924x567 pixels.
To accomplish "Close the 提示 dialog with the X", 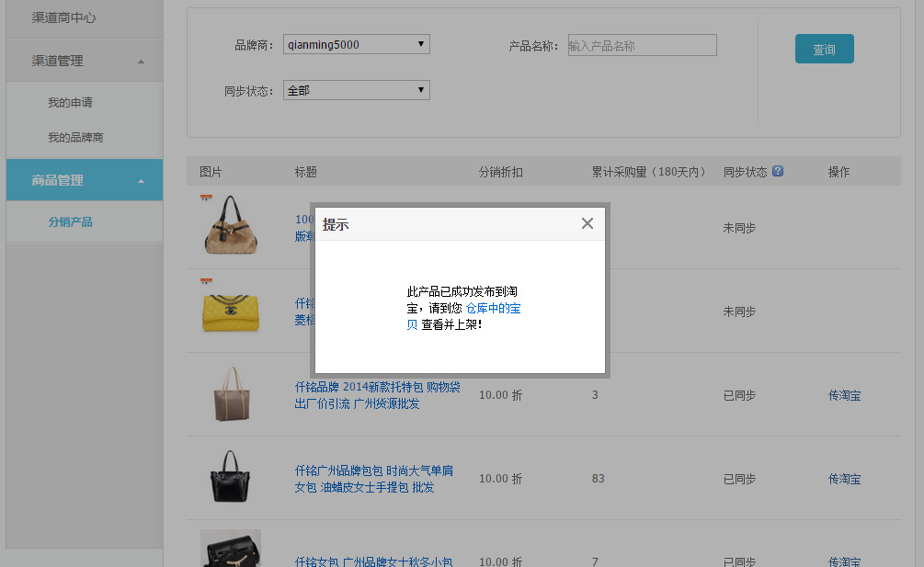I will click(x=587, y=223).
